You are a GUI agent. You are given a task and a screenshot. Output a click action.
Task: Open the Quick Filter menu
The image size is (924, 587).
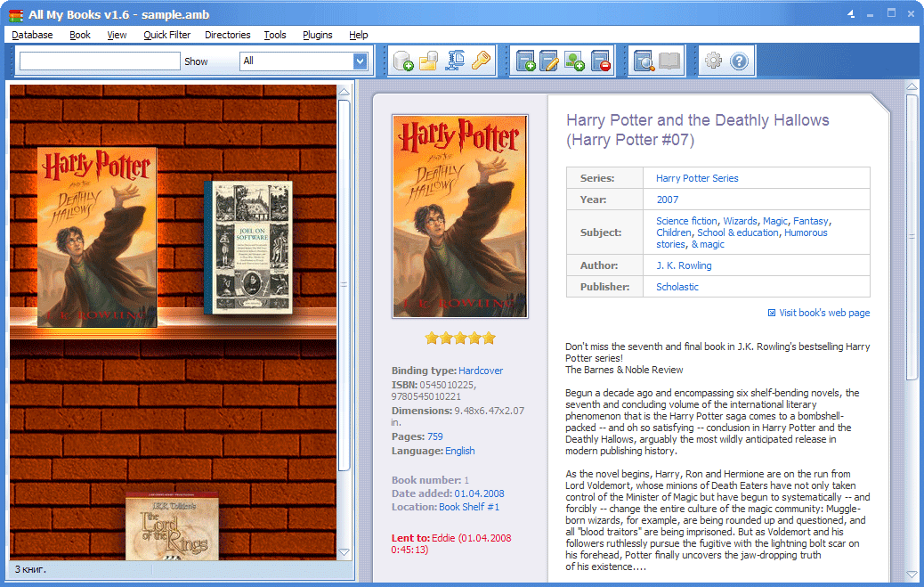point(166,35)
